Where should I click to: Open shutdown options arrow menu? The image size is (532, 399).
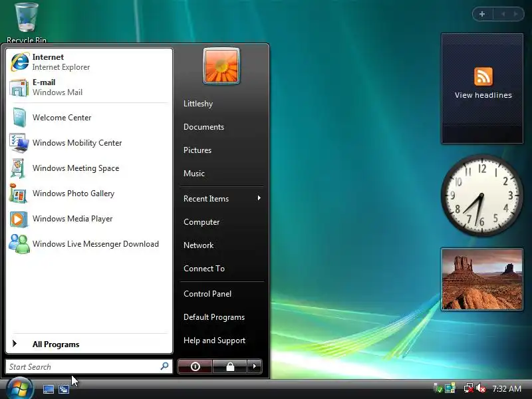tap(255, 366)
